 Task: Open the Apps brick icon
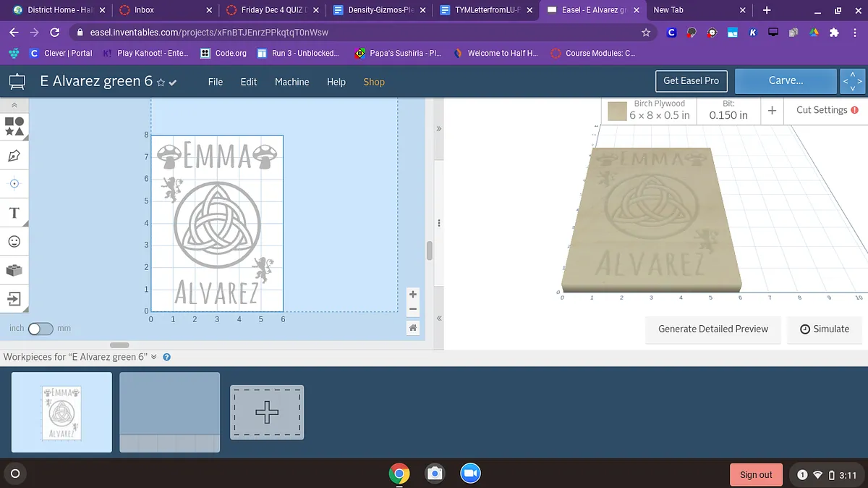(14, 270)
